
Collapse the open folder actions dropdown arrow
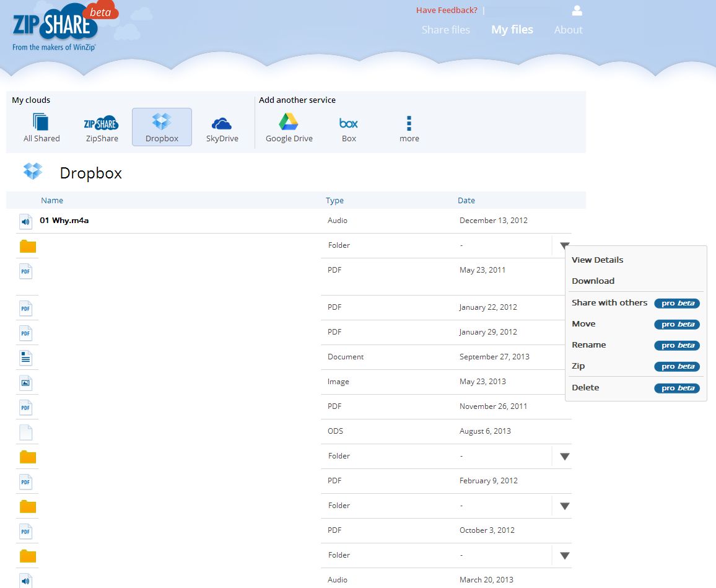click(x=564, y=245)
